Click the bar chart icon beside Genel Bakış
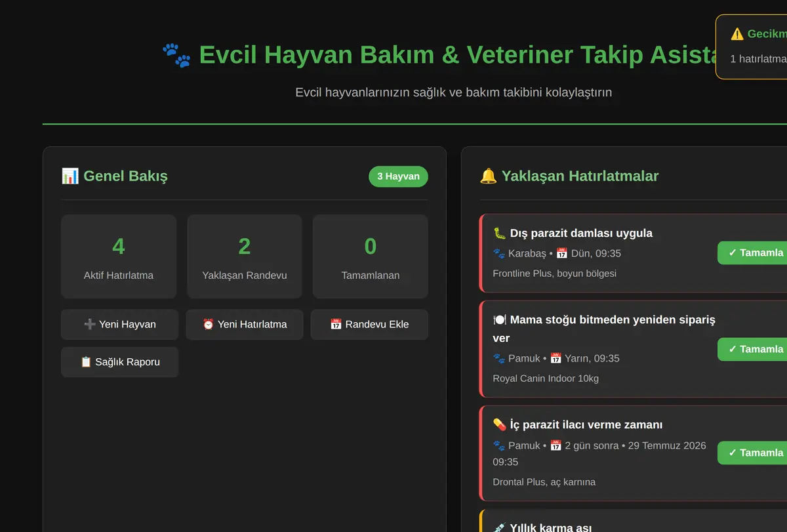The width and height of the screenshot is (787, 532). click(70, 176)
